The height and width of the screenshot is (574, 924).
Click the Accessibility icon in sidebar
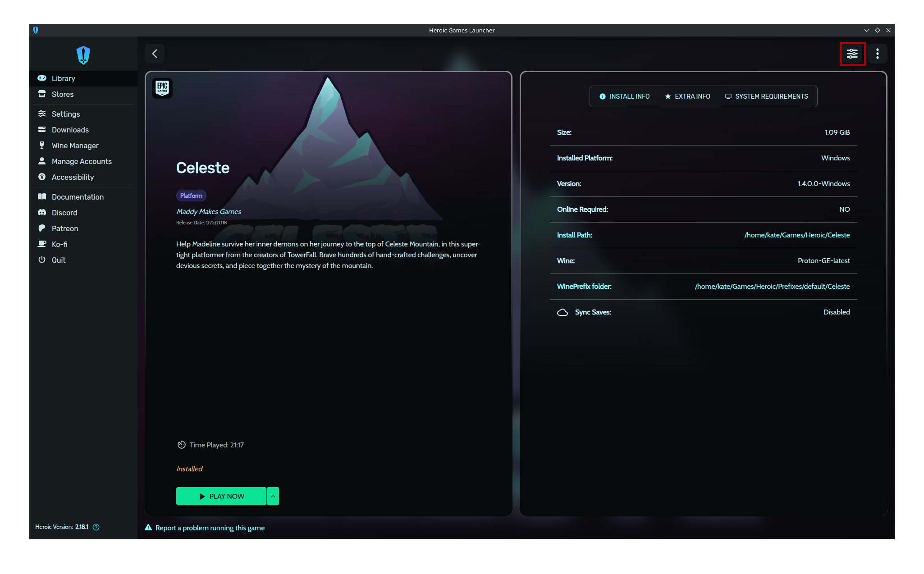(42, 177)
